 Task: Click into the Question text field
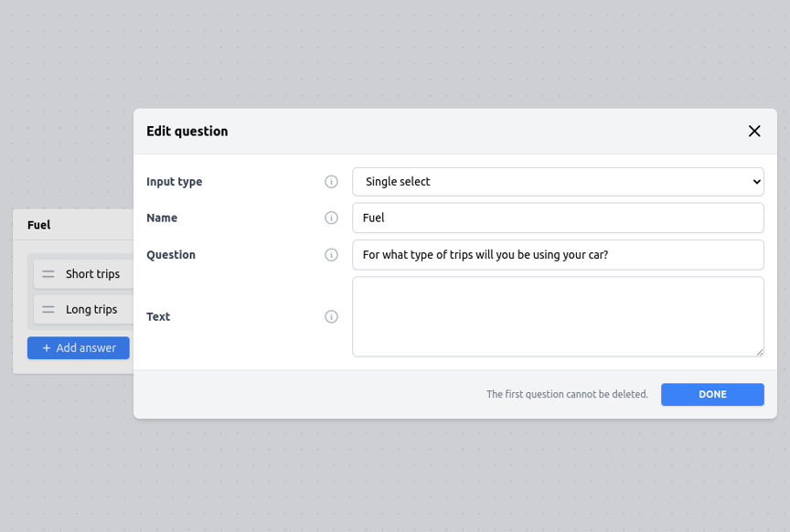point(558,255)
